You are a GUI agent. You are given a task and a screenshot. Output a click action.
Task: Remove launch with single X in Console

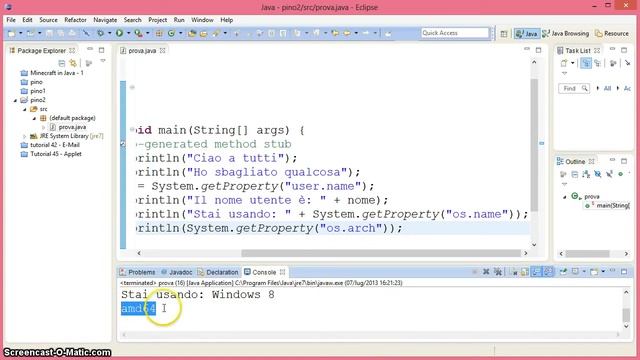(486, 271)
